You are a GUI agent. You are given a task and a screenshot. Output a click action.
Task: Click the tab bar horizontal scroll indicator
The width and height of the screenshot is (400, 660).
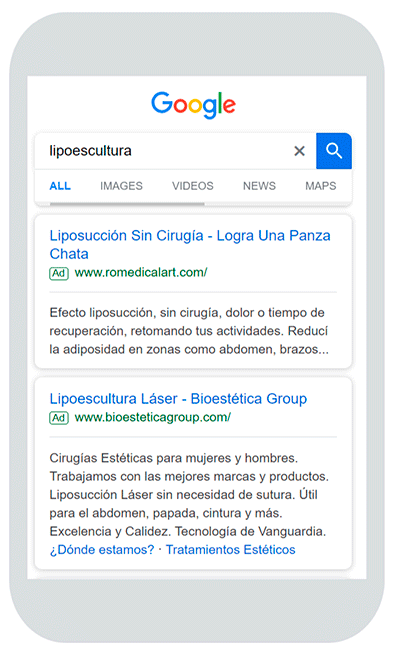coord(127,204)
